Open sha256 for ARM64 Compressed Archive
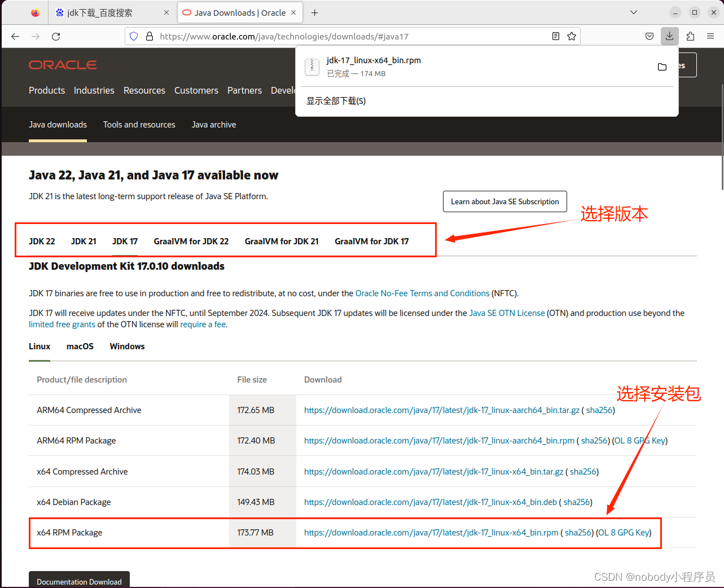The image size is (724, 588). [599, 410]
